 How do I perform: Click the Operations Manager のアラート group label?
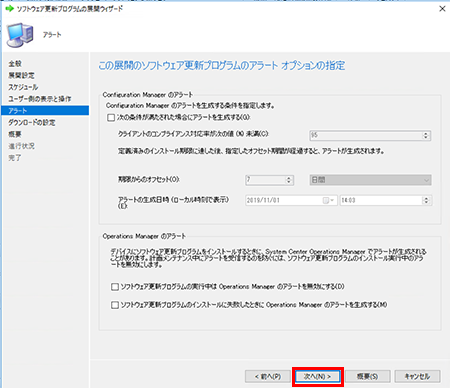144,236
